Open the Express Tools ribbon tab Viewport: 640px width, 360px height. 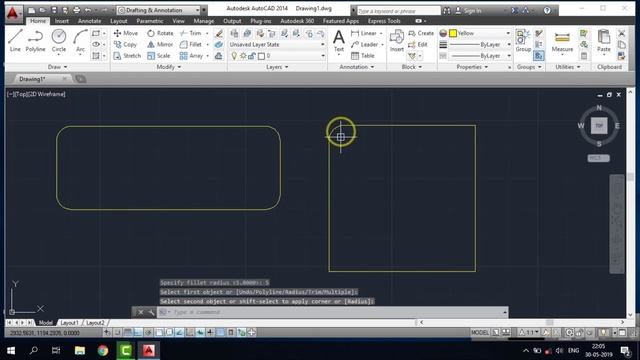click(384, 21)
